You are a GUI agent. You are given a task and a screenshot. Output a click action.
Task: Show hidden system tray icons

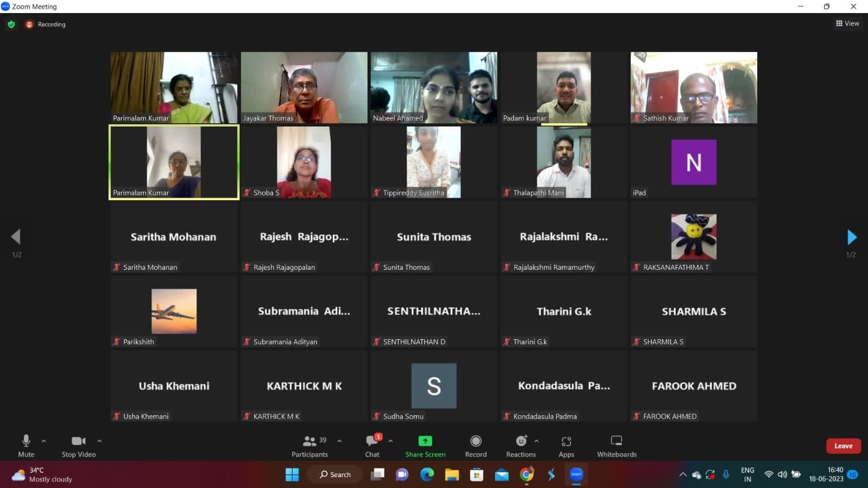point(682,474)
